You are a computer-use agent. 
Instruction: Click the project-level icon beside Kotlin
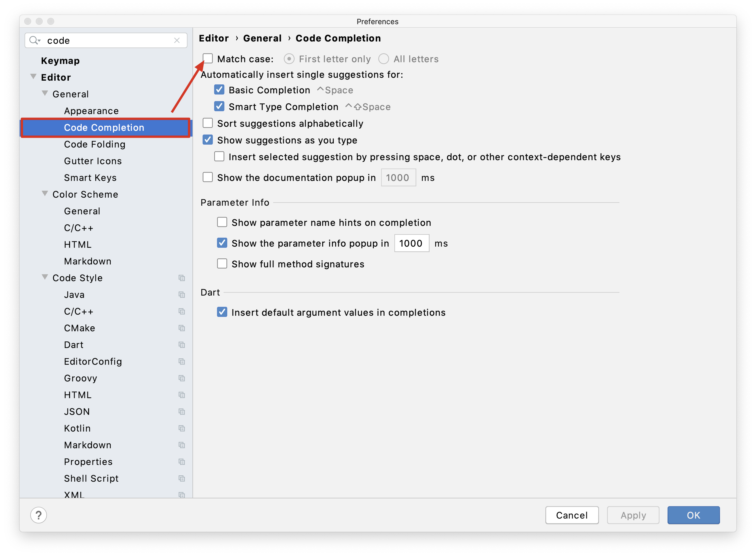point(182,428)
